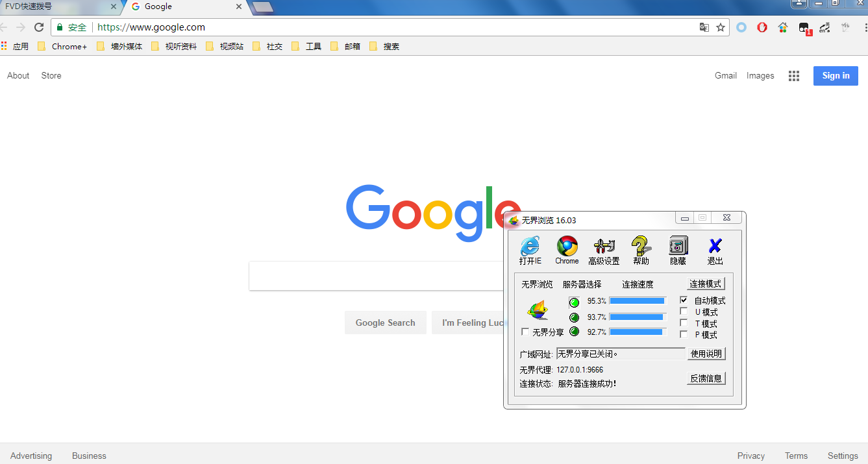Click the 反馈信息 button
The width and height of the screenshot is (868, 464).
[x=706, y=378]
